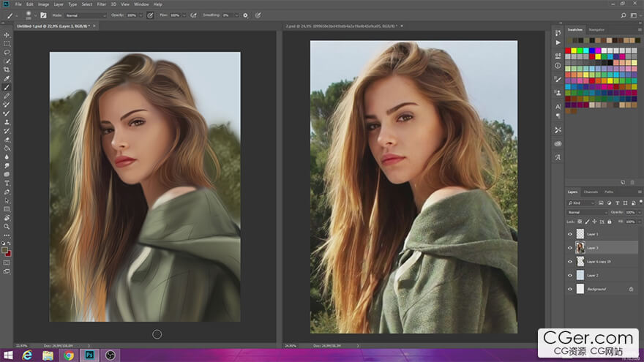Select the Layer 2 thumbnail
This screenshot has height=362, width=644.
(580, 276)
